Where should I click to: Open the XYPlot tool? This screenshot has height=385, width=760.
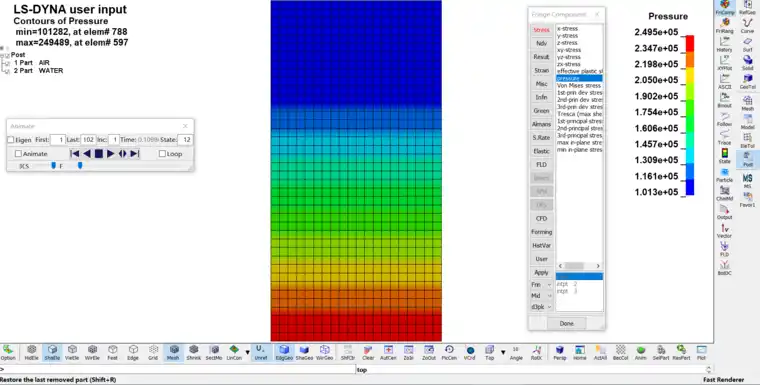(x=725, y=63)
